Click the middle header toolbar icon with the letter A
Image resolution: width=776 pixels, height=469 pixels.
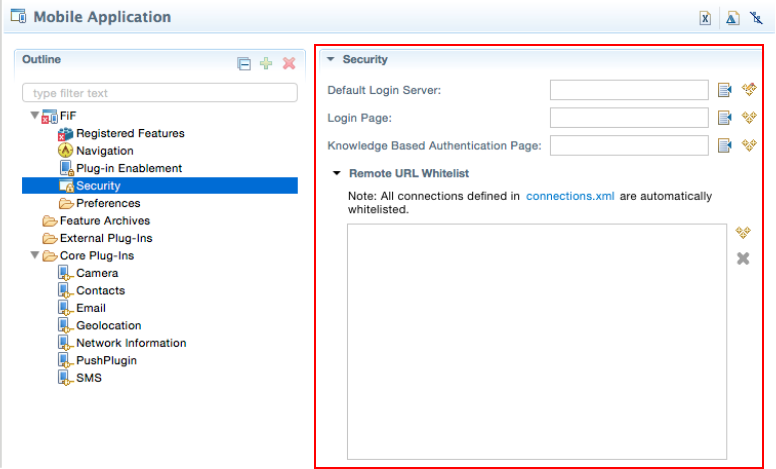732,18
